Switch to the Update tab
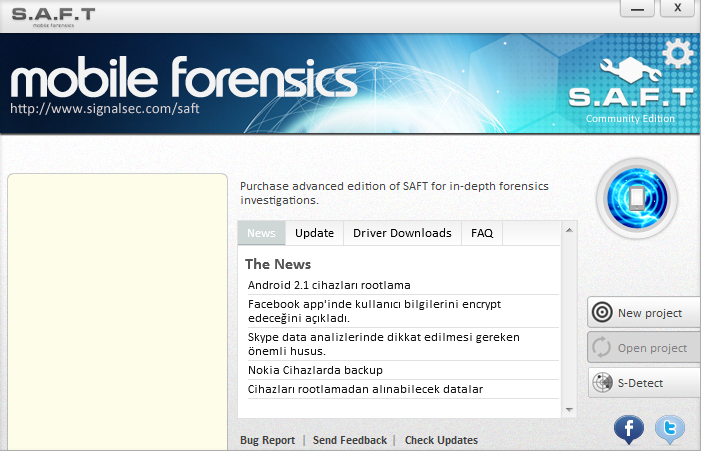701x451 pixels. coord(314,233)
